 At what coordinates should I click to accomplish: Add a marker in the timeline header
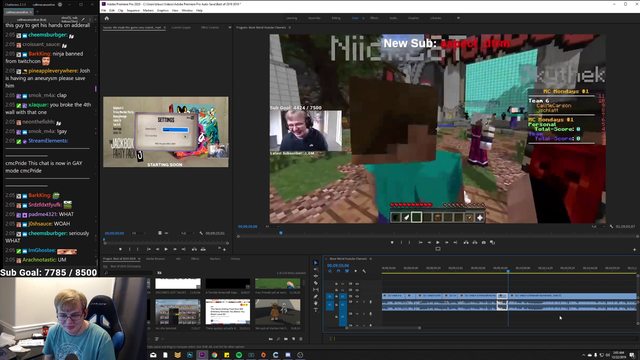pos(356,271)
